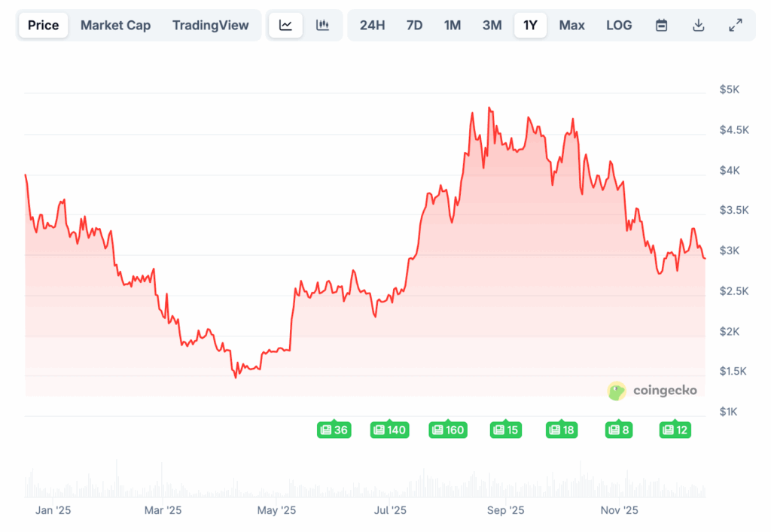Image resolution: width=771 pixels, height=532 pixels.
Task: Choose the 3M time range
Action: 492,25
